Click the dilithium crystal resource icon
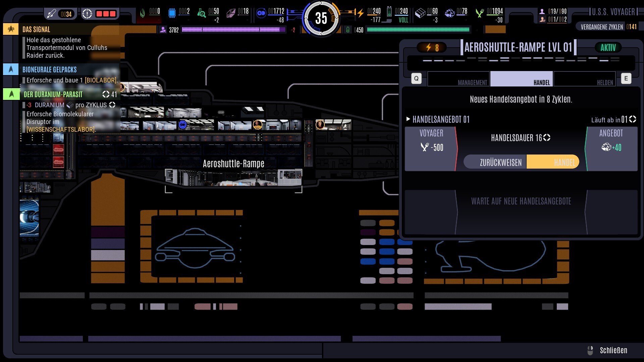Screen dimensions: 644x362 click(450, 13)
